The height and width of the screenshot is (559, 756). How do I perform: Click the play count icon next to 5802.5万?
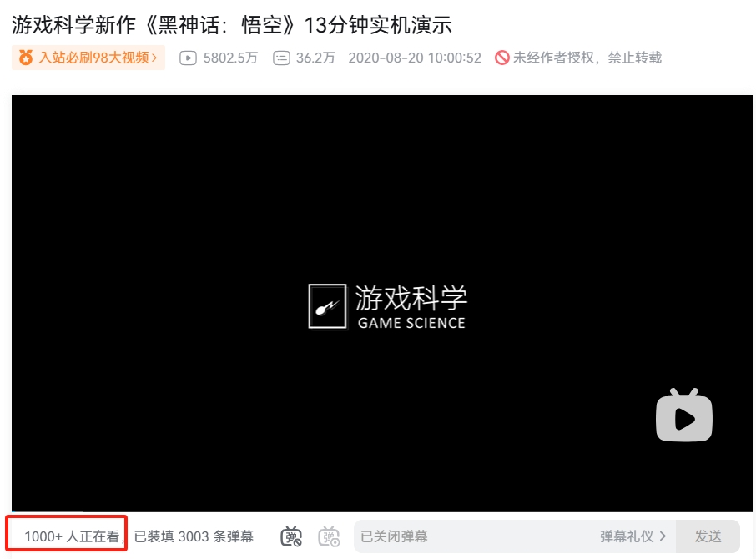(x=188, y=58)
